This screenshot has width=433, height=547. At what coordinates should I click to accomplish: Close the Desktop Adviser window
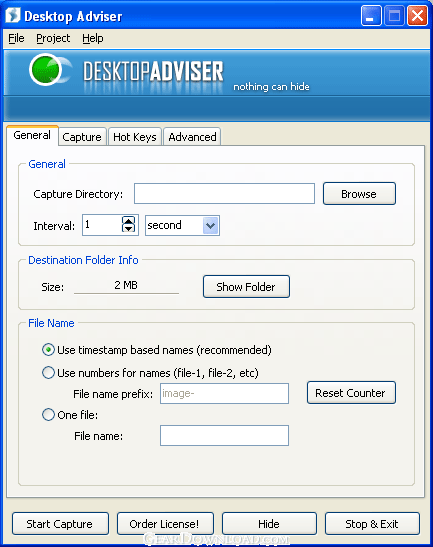(417, 16)
